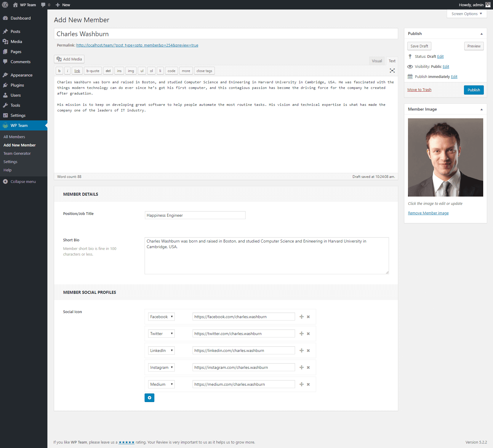
Task: Switch to the Text editor tab
Action: 392,61
